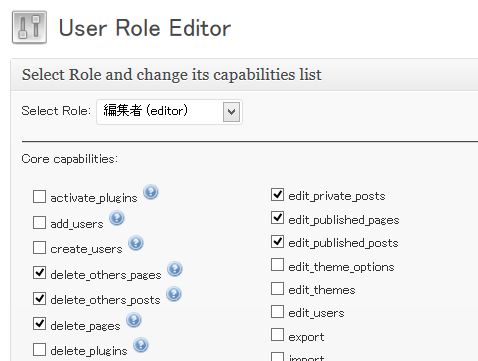Click the edit_published_pages label text
Screen dimensions: 478x361
pyautogui.click(x=344, y=220)
